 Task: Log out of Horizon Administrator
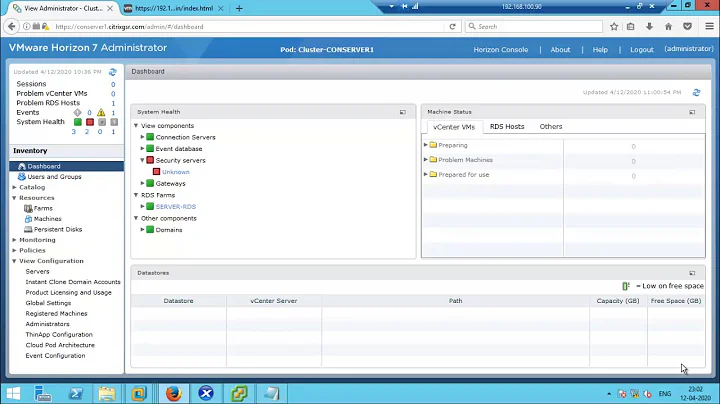click(x=641, y=50)
